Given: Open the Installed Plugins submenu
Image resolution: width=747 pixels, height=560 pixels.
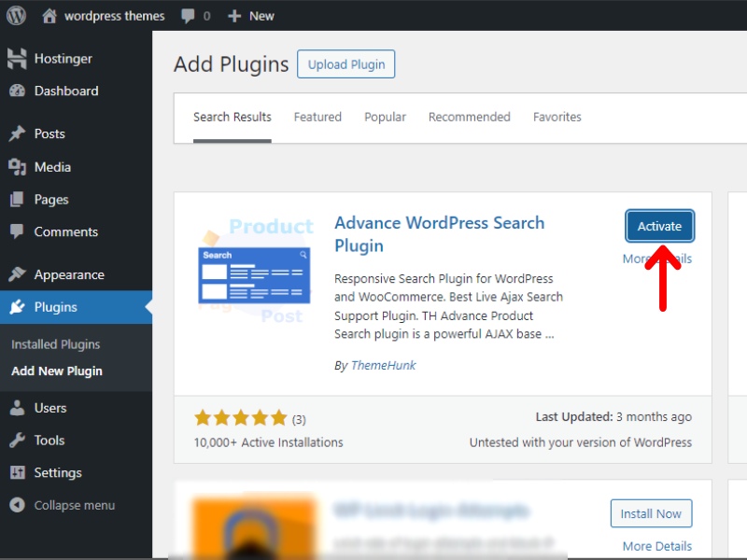Looking at the screenshot, I should click(x=56, y=344).
